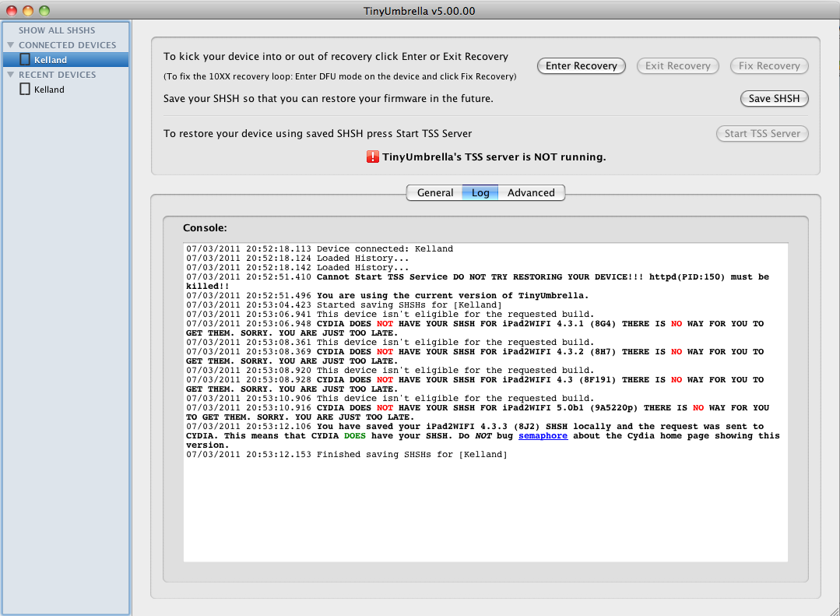Click the window resize grip corner
Image resolution: width=840 pixels, height=616 pixels.
[834, 611]
